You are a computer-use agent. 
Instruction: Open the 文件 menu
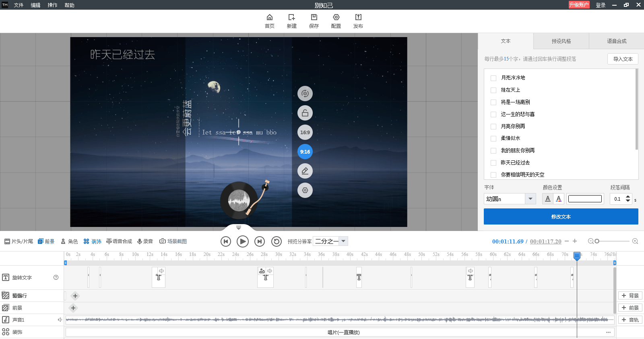[19, 5]
